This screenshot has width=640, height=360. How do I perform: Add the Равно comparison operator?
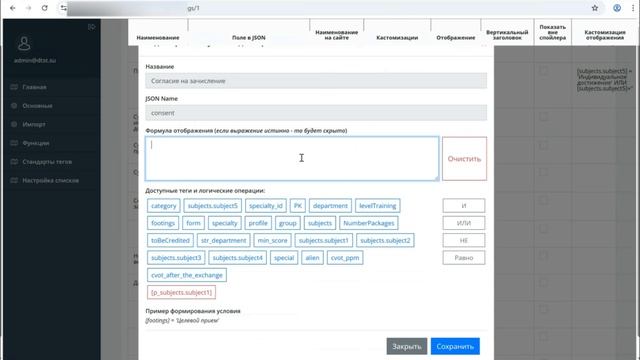(464, 258)
